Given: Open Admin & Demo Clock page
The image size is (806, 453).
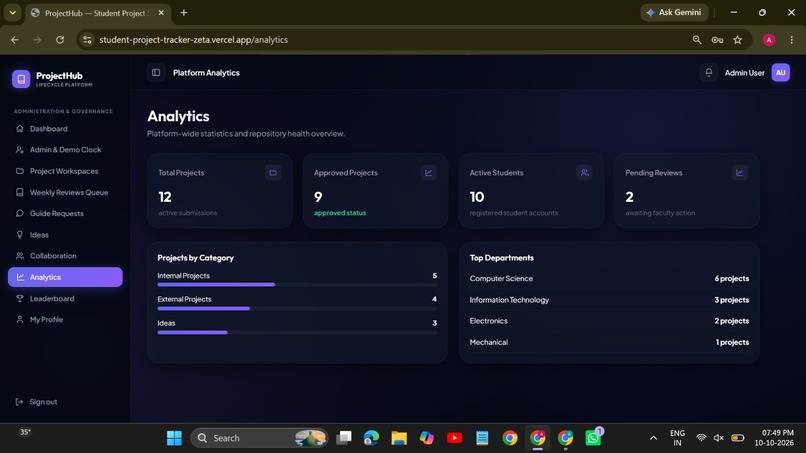Looking at the screenshot, I should pyautogui.click(x=65, y=150).
